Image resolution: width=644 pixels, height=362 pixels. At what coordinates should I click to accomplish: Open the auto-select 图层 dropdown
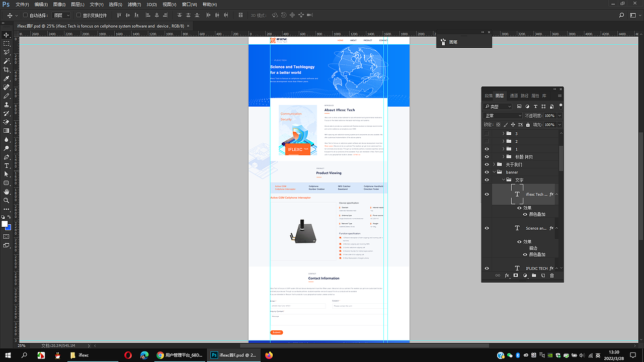[62, 16]
